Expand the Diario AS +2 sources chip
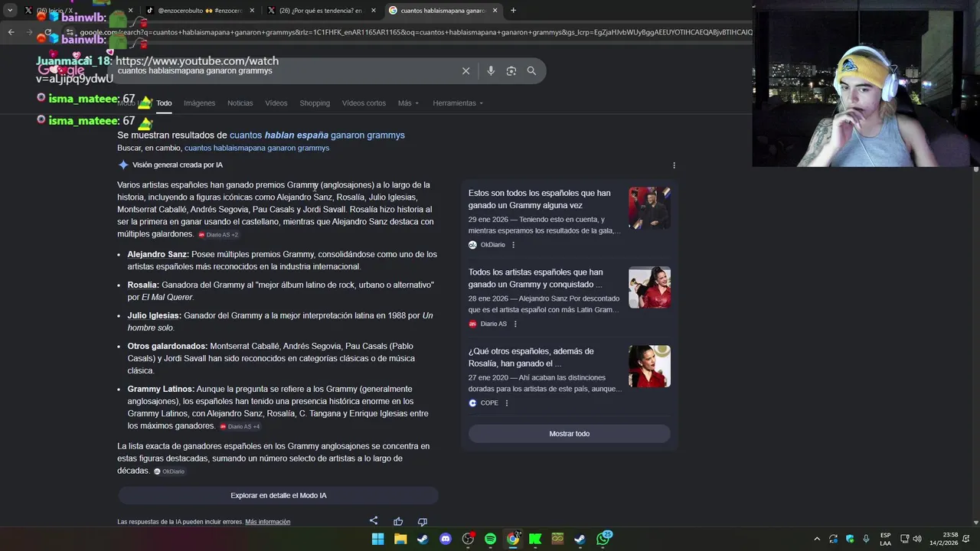 coord(219,235)
